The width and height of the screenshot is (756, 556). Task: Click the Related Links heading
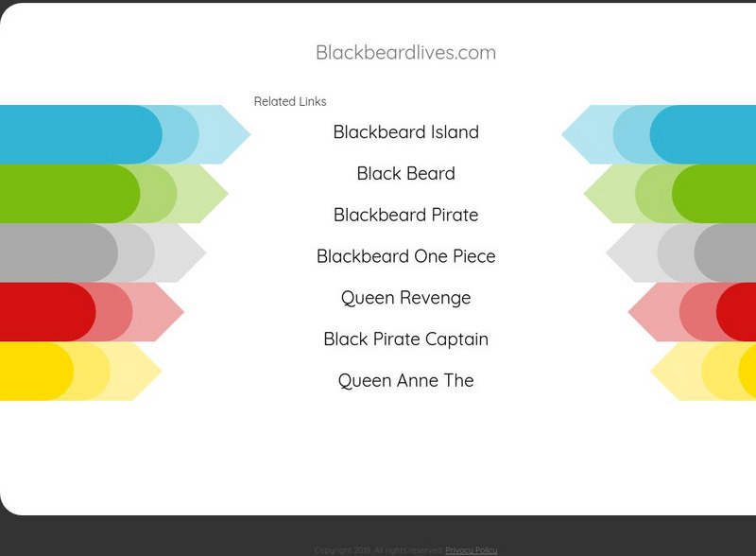click(290, 101)
